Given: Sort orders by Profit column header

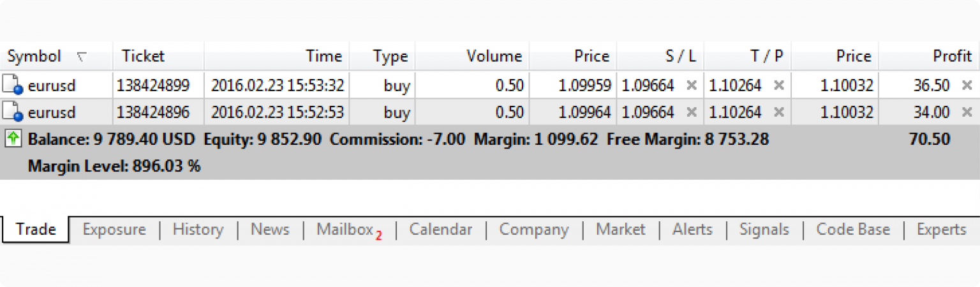Looking at the screenshot, I should point(952,57).
